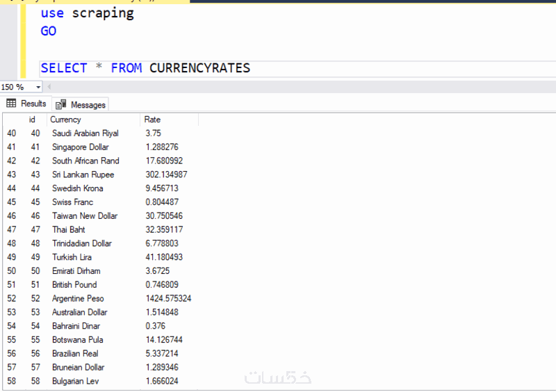Select the rate value 0.804487
The height and width of the screenshot is (392, 556).
point(162,202)
